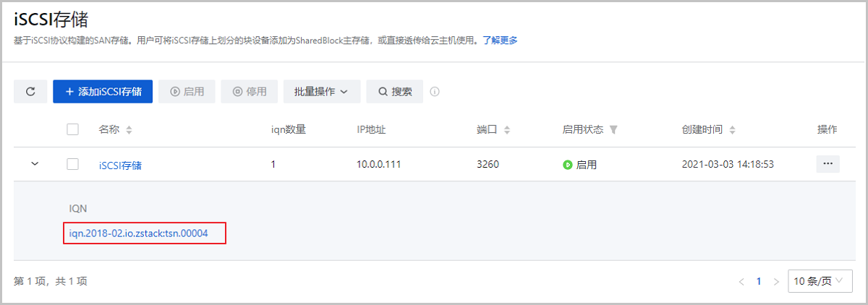Open the 了解更多 link
The image size is (868, 305).
(x=500, y=40)
